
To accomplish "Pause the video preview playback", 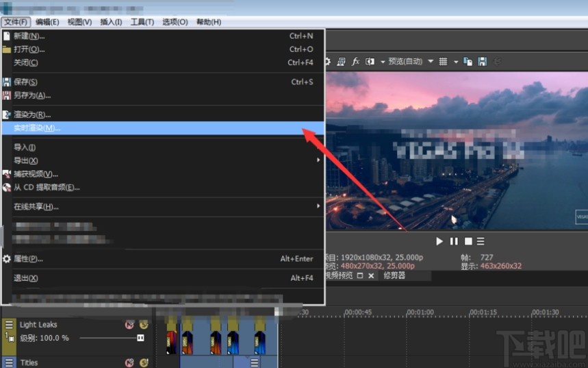I will [x=454, y=241].
